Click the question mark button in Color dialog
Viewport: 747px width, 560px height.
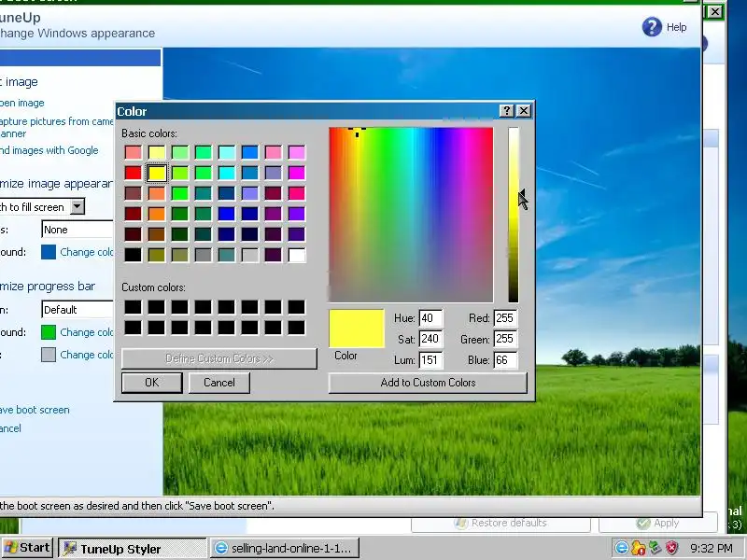pyautogui.click(x=506, y=111)
